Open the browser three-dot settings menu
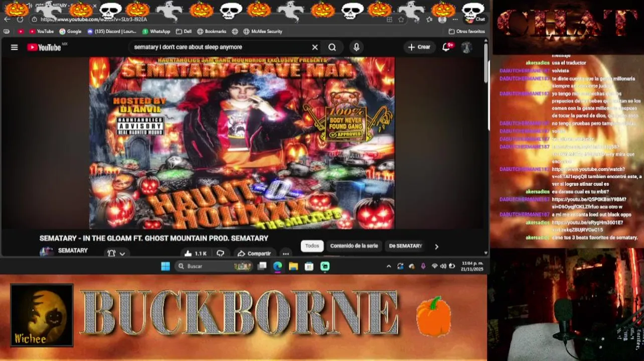 (x=454, y=20)
